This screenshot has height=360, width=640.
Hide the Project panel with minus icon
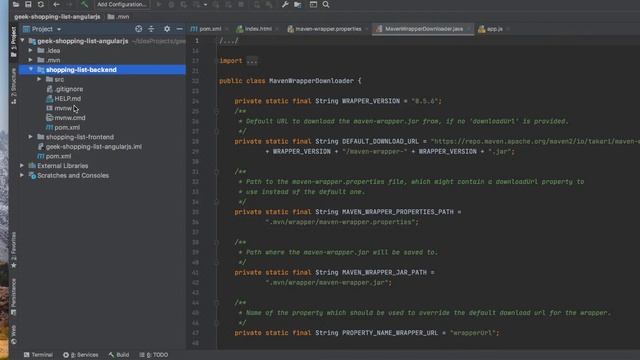[180, 29]
